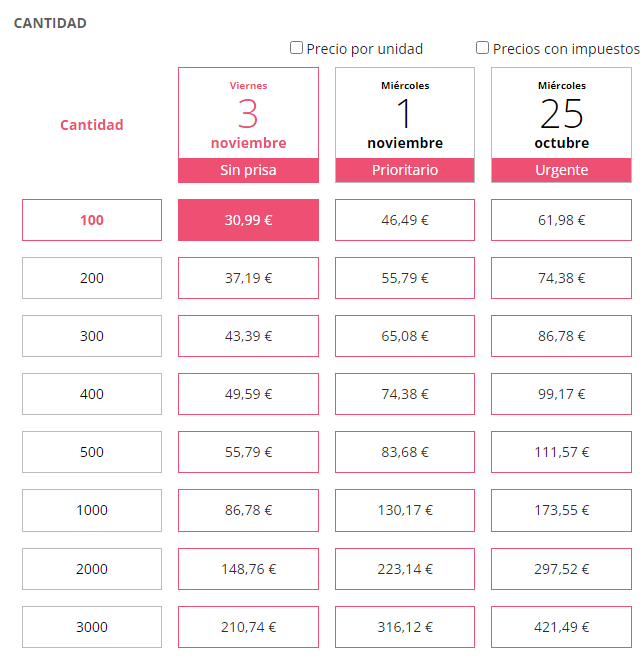640x658 pixels.
Task: Select the 316,12 € price
Action: pos(405,627)
